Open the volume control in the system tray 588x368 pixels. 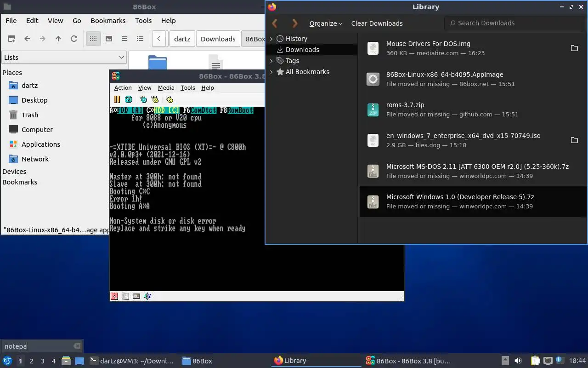(x=518, y=361)
